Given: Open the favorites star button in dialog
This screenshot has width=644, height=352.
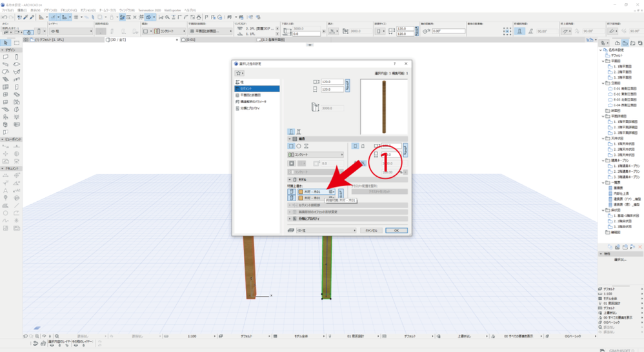Looking at the screenshot, I should [x=240, y=73].
